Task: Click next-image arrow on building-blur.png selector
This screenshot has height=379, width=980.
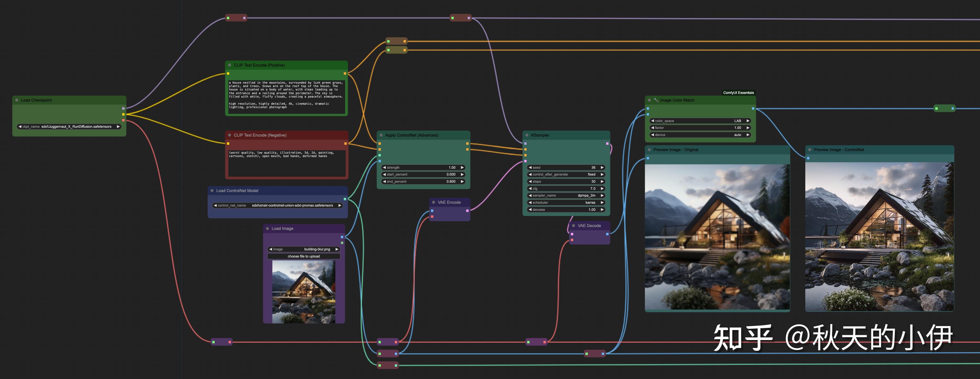Action: coord(337,249)
